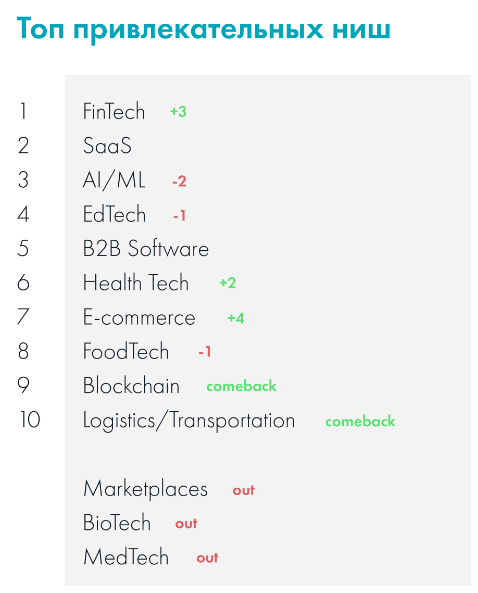
Task: Click the Marketplaces entry
Action: [145, 489]
